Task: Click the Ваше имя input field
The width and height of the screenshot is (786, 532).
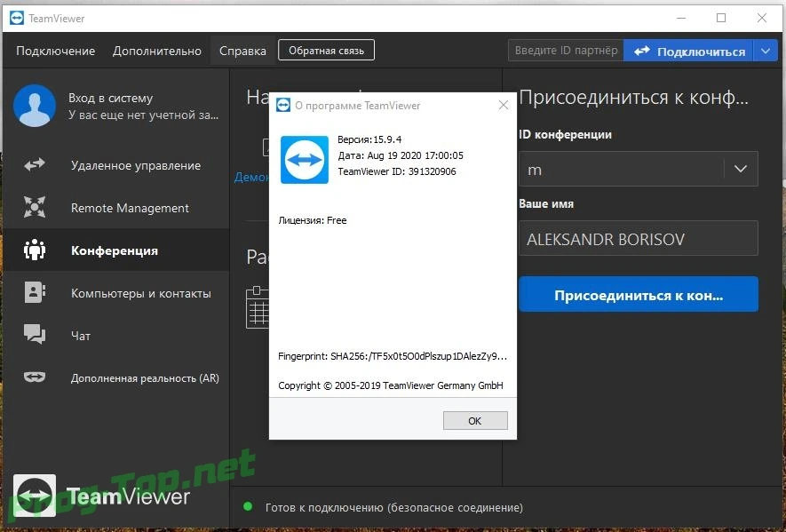Action: [638, 238]
